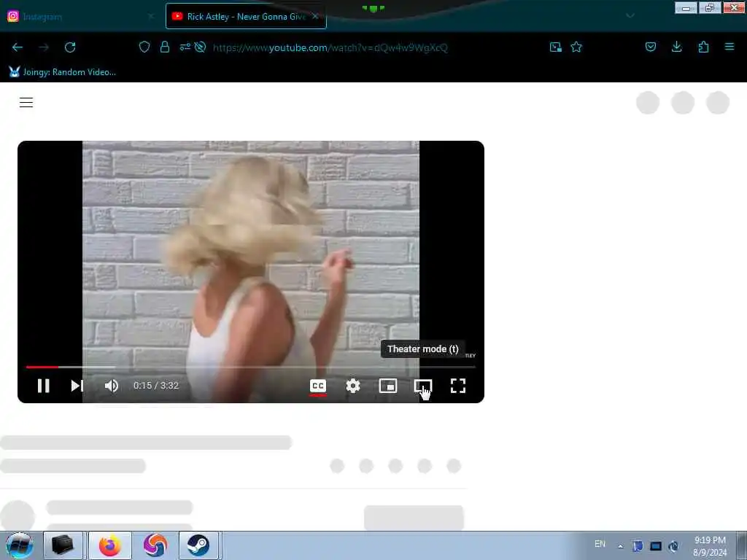The width and height of the screenshot is (747, 560).
Task: View site security padlock information
Action: pyautogui.click(x=165, y=47)
